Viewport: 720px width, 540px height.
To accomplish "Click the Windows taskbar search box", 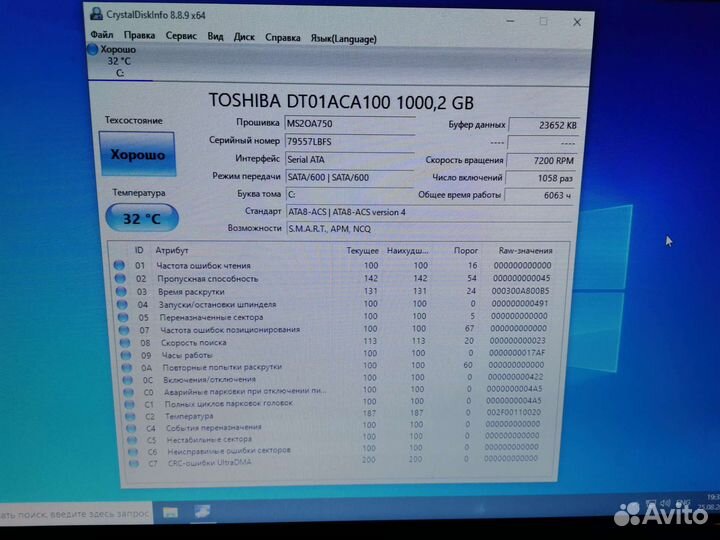I will click(x=75, y=514).
